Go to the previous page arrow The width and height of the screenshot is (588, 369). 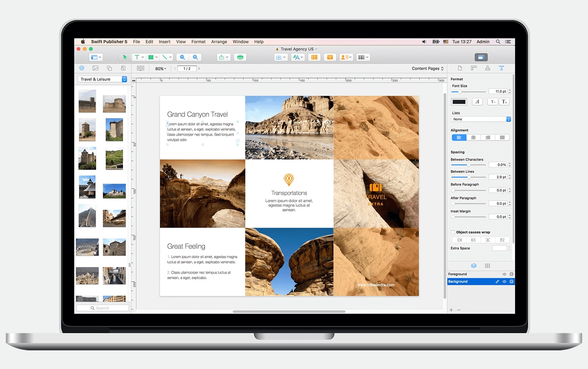point(175,69)
